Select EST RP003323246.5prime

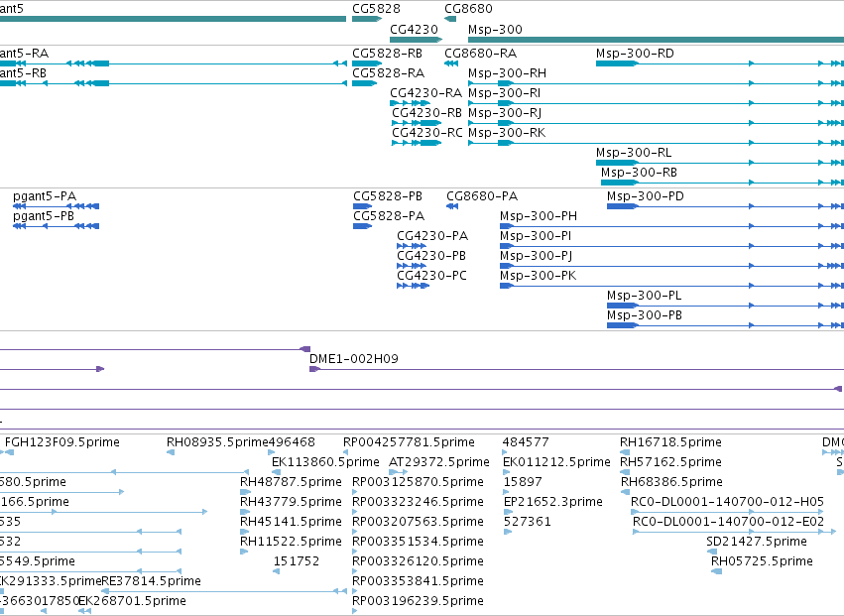(x=419, y=502)
